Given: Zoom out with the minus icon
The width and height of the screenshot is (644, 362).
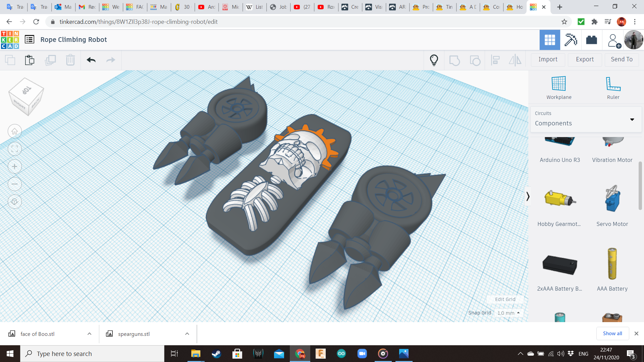Looking at the screenshot, I should pyautogui.click(x=14, y=184).
